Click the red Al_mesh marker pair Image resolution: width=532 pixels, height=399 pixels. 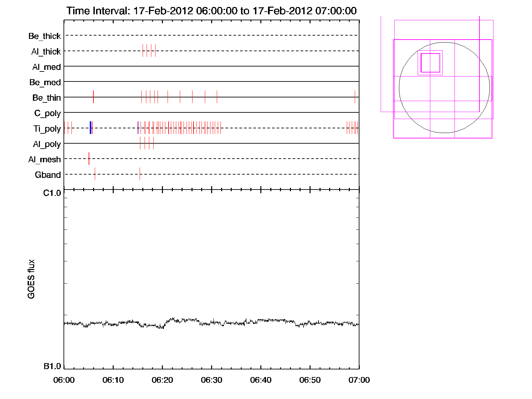coord(89,159)
